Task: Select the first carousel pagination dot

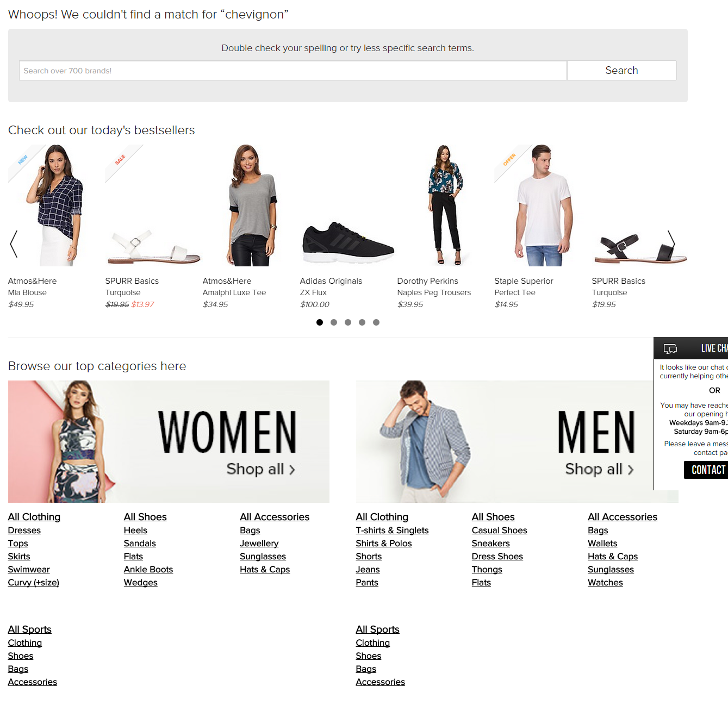Action: point(320,322)
